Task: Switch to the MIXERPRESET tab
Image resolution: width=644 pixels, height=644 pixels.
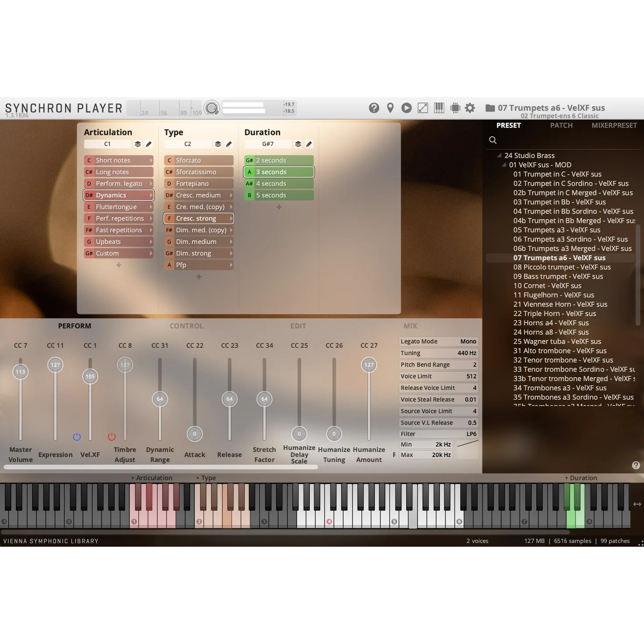Action: 614,125
